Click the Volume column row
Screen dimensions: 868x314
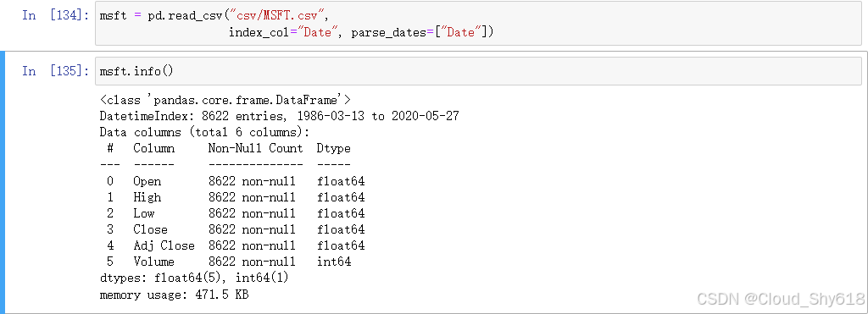[228, 262]
